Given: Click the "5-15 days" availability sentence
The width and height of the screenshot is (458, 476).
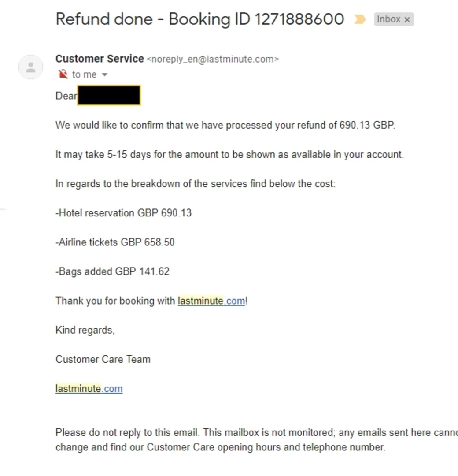Looking at the screenshot, I should [x=229, y=155].
